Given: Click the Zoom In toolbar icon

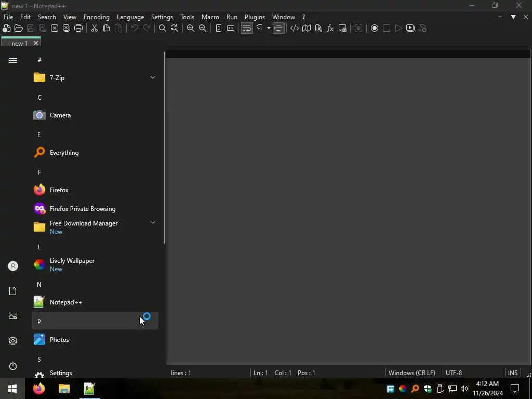Looking at the screenshot, I should [x=191, y=29].
